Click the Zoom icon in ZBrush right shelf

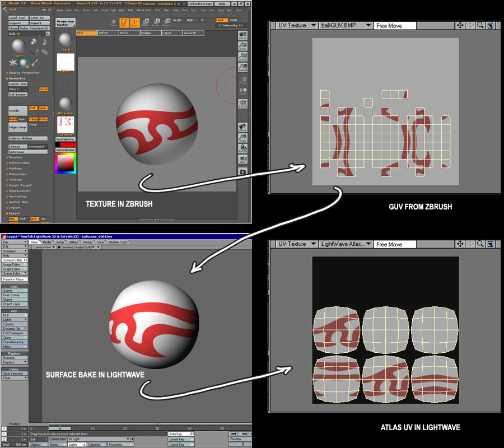click(242, 46)
